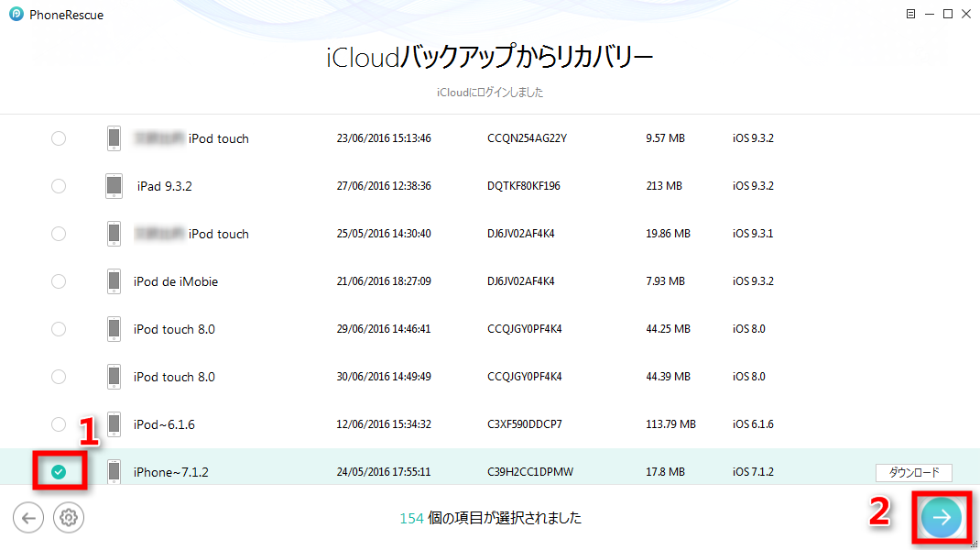Click the iOS 9.3.1 version text
Screen dimensions: 980x550
753,234
